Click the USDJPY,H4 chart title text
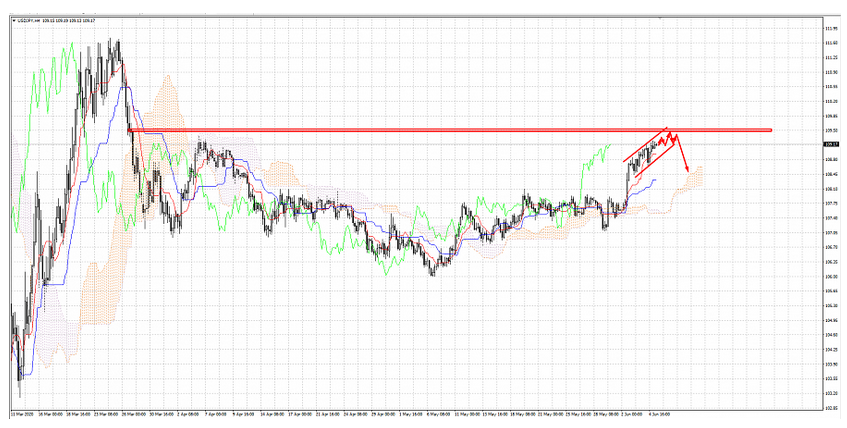This screenshot has height=428, width=847. [28, 19]
